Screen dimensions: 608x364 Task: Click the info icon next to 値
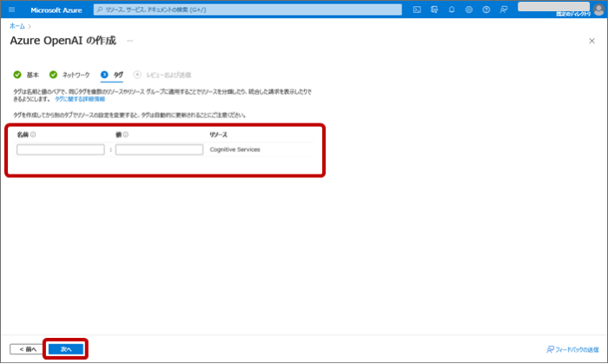tap(126, 135)
